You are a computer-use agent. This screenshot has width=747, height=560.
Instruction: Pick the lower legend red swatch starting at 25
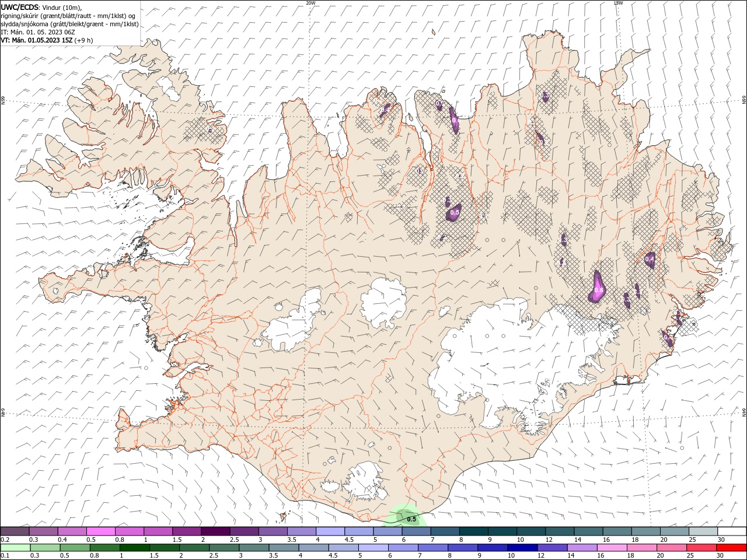[701, 548]
